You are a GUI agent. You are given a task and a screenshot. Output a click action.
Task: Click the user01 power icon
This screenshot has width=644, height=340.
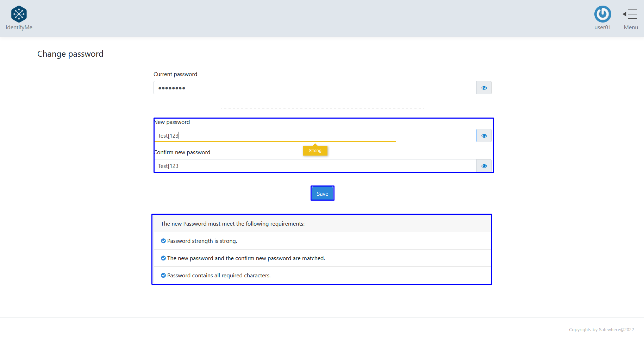click(602, 14)
